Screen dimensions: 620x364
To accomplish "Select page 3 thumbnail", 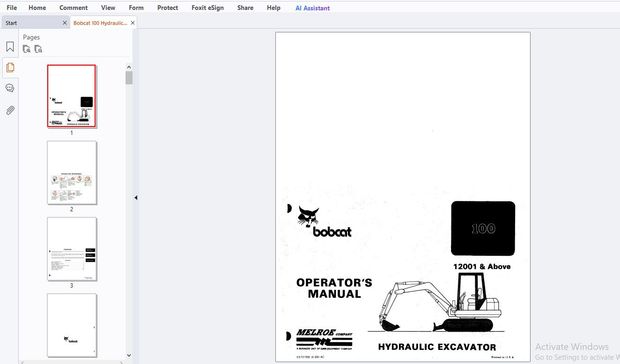I will pos(72,249).
